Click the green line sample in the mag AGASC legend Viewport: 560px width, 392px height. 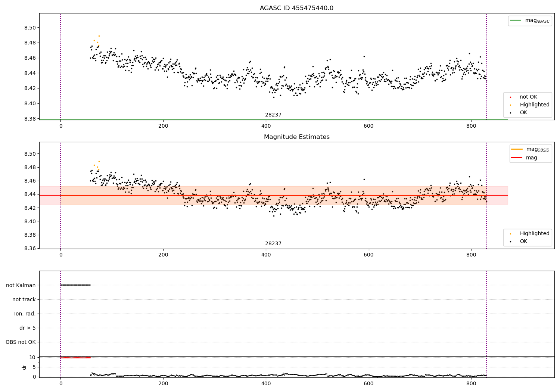coord(516,21)
